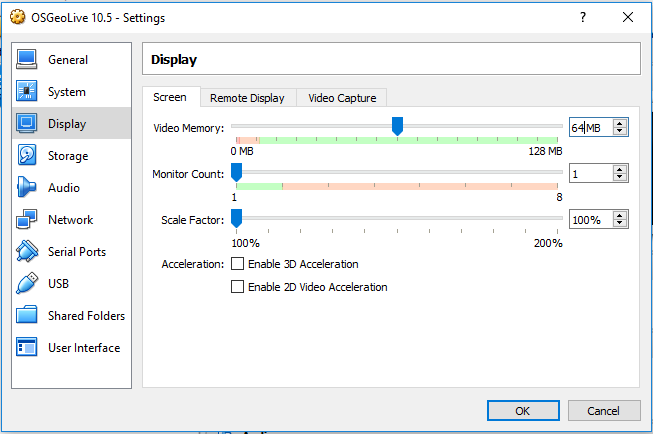Click the VirtualBox gear icon in title bar
The image size is (653, 434).
coord(17,17)
